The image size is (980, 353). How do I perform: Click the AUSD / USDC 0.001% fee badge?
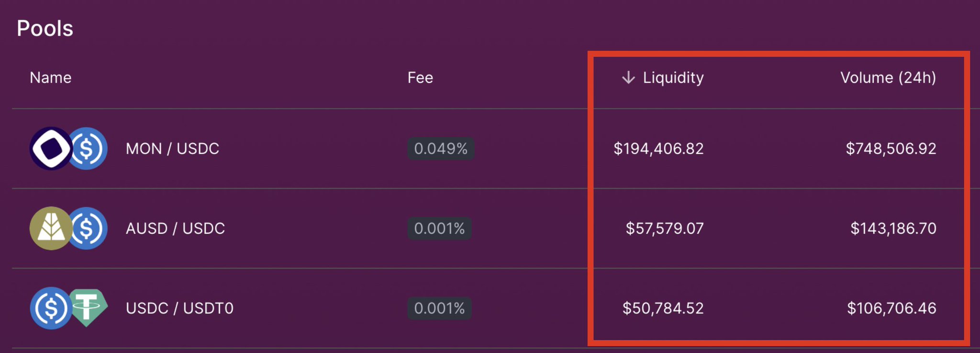439,228
